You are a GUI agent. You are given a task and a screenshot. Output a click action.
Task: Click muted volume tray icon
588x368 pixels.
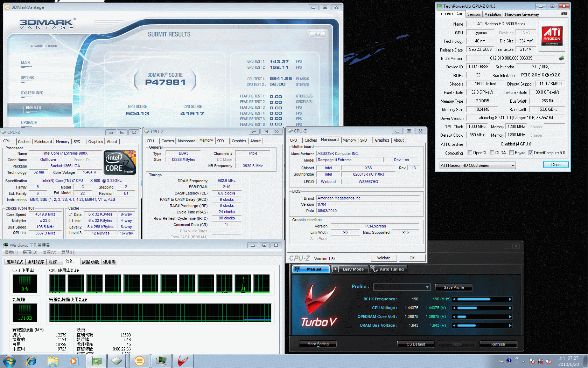[549, 361]
